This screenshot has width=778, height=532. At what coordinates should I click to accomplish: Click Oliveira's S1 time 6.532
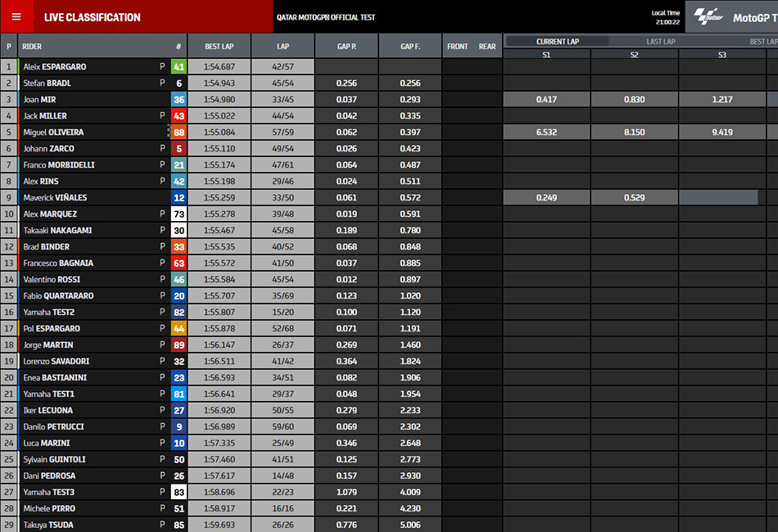click(x=546, y=132)
